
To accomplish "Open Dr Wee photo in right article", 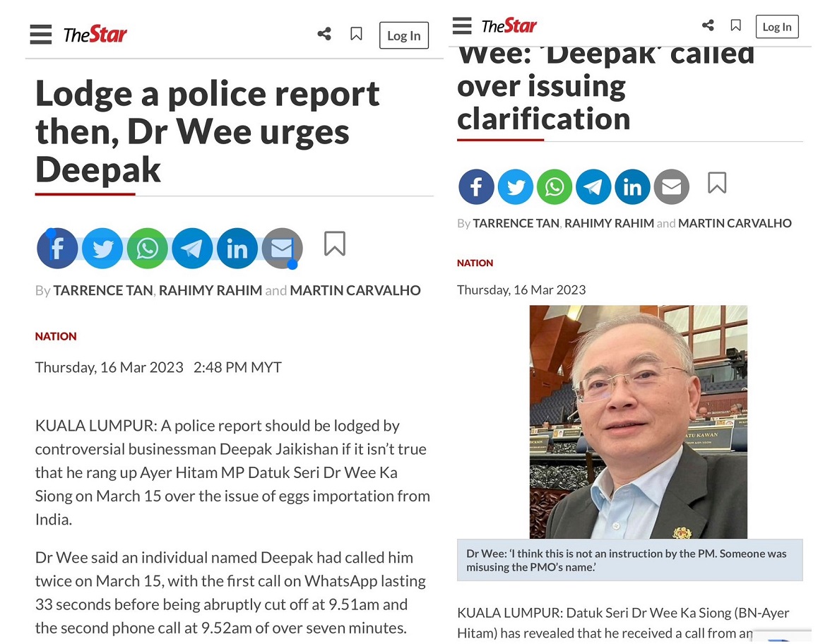I will pos(638,422).
